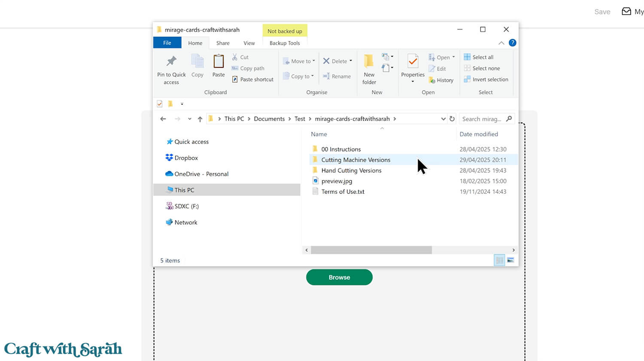Go up one folder level
The width and height of the screenshot is (644, 361).
point(200,119)
